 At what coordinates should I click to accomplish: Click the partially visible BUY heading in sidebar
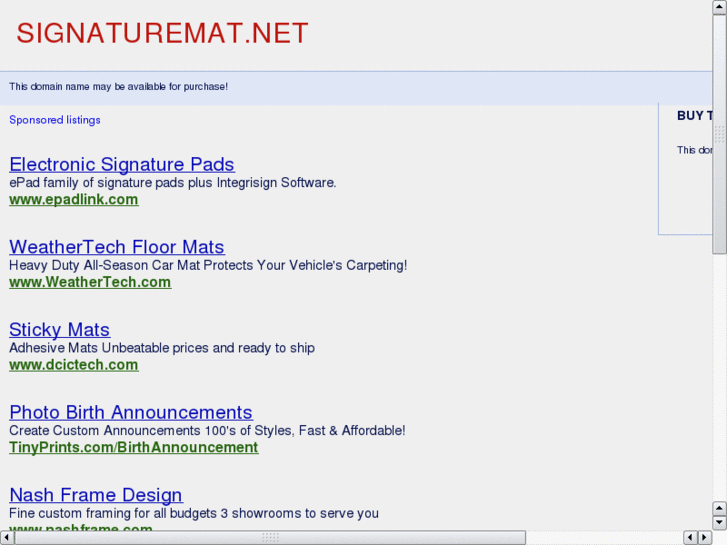click(695, 115)
